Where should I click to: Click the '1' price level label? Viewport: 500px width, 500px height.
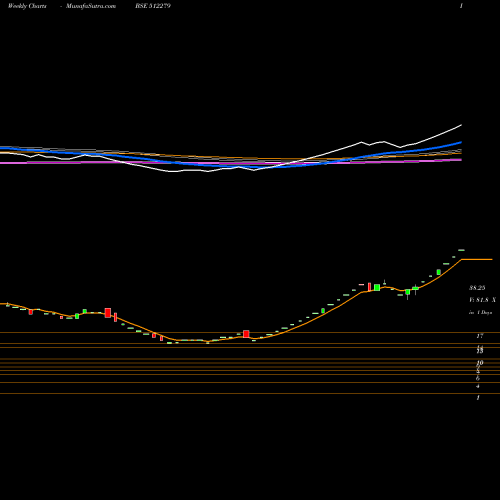tap(478, 397)
